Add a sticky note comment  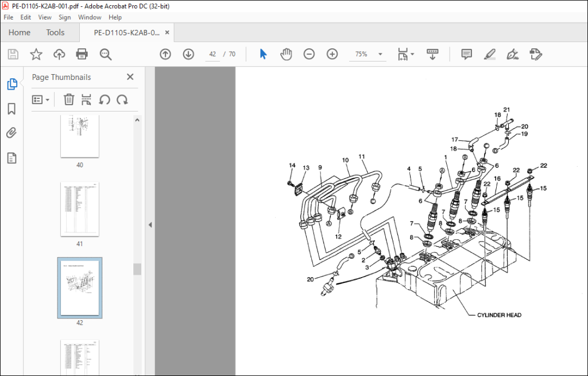coord(466,54)
